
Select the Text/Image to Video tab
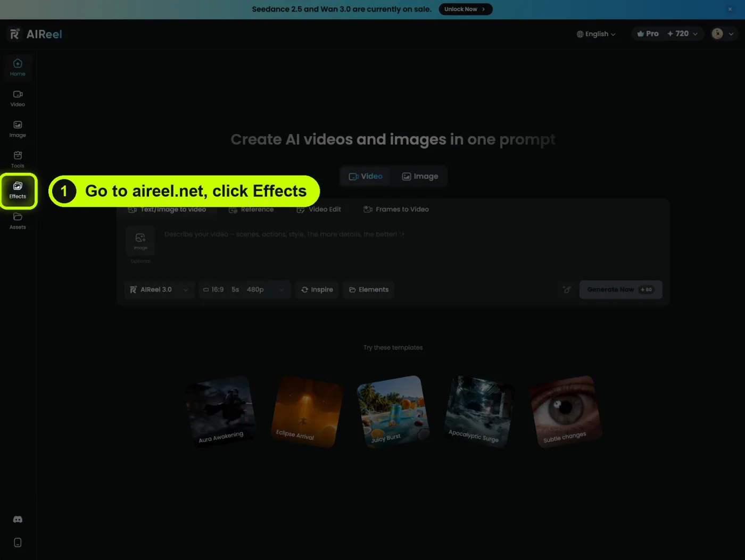click(x=167, y=209)
